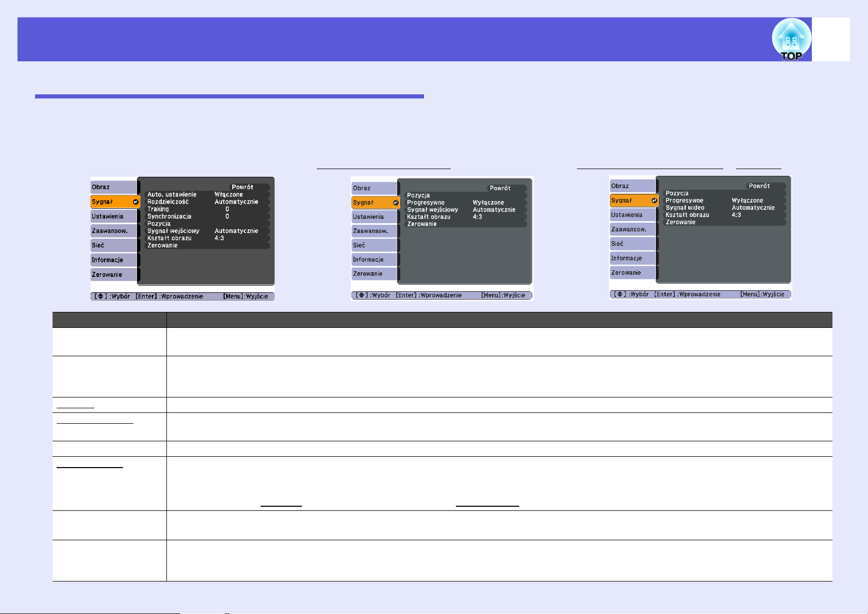Viewport: 868px width, 614px height.
Task: Click the TOP home icon
Action: point(791,40)
